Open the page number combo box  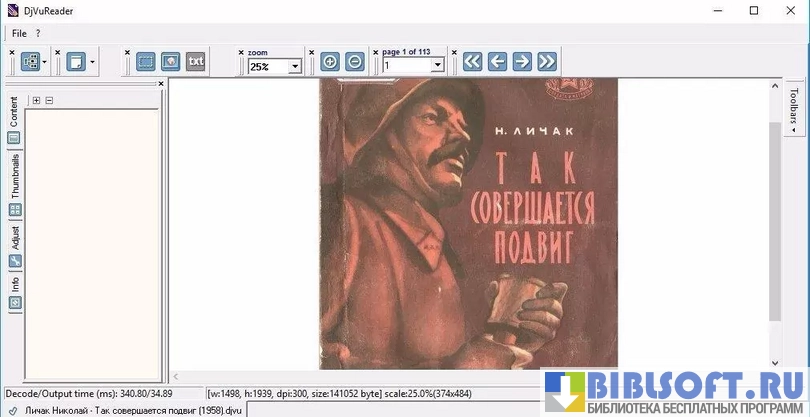coord(437,67)
